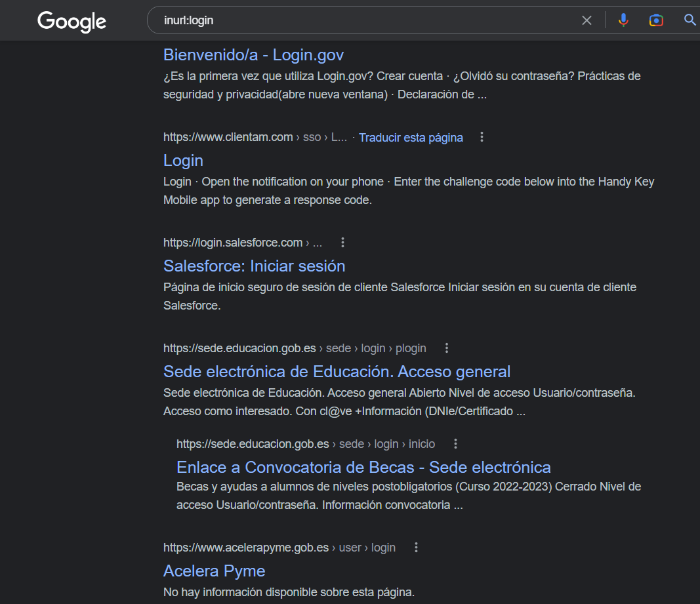Start voice search with the microphone icon
The width and height of the screenshot is (700, 604).
(x=623, y=20)
